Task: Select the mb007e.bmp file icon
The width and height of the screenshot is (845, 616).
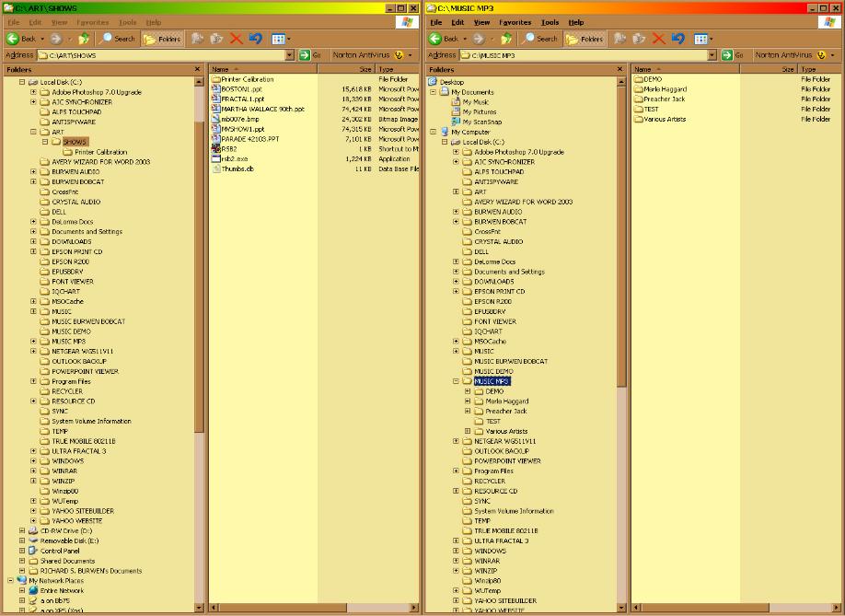Action: (216, 120)
